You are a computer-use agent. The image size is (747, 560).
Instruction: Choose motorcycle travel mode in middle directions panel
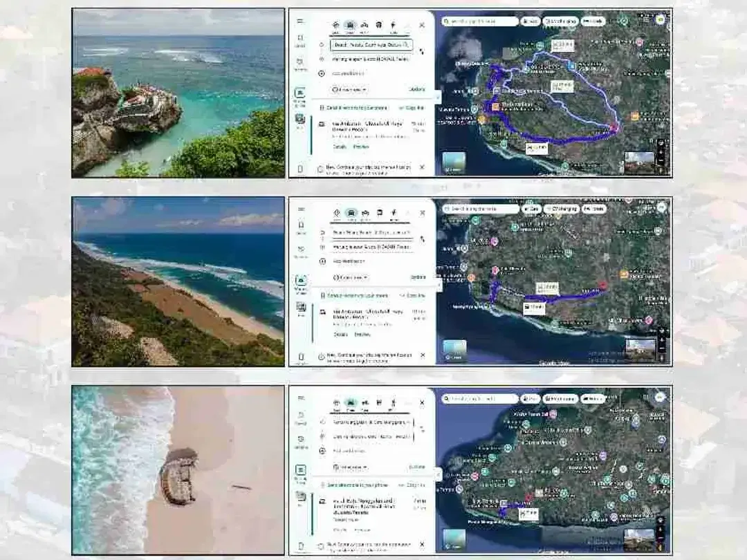point(365,214)
